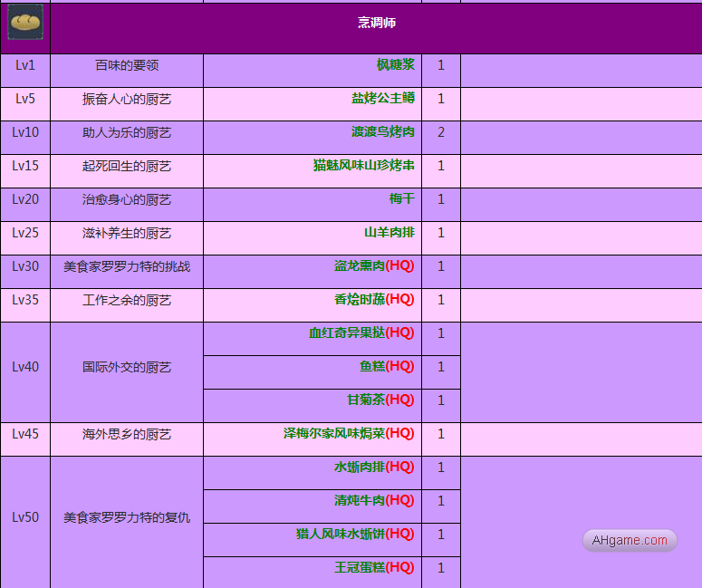
Task: Click the 香烩时蔬 HQ link
Action: [x=373, y=300]
